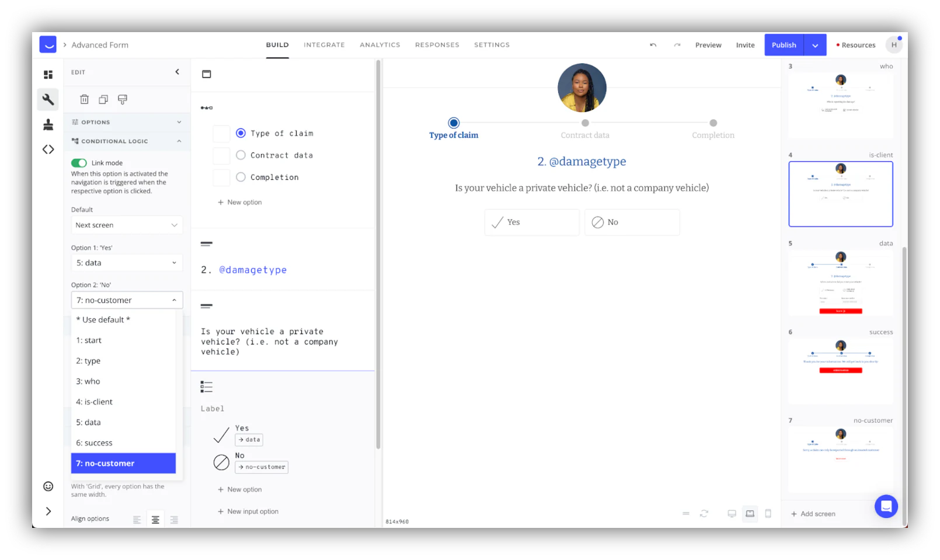Select the Completion radio button
The width and height of the screenshot is (940, 560).
(241, 177)
